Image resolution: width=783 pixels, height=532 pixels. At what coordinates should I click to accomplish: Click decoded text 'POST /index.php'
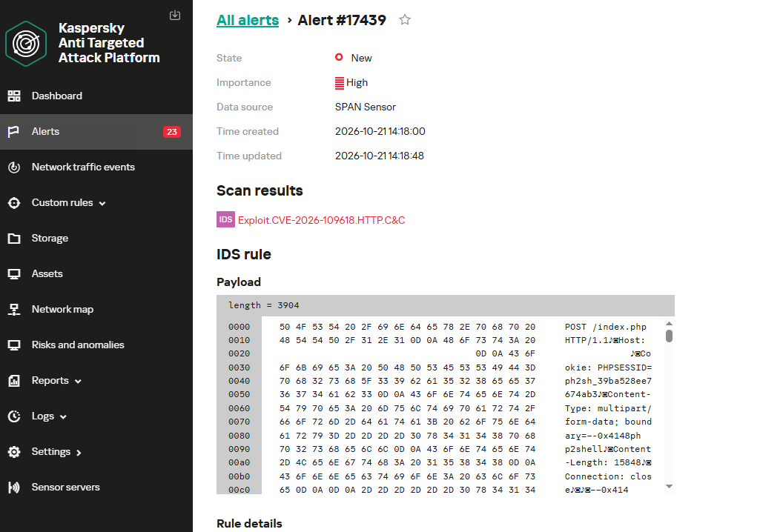coord(605,327)
